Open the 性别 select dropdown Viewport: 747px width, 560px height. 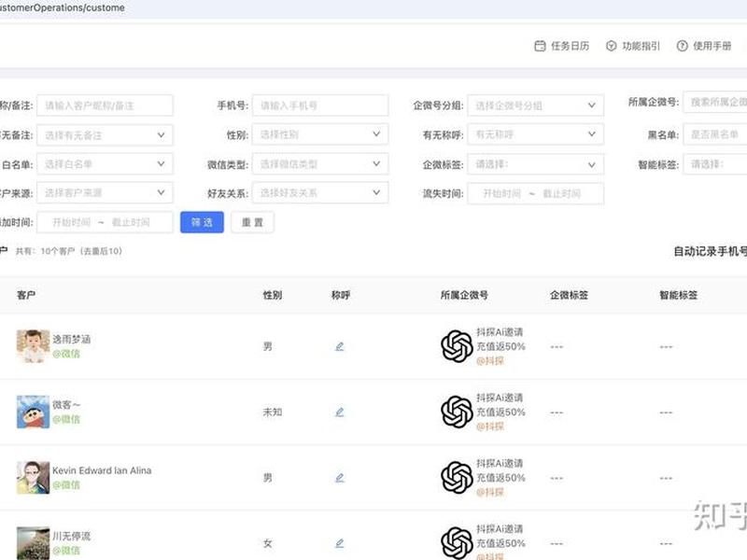pyautogui.click(x=320, y=134)
